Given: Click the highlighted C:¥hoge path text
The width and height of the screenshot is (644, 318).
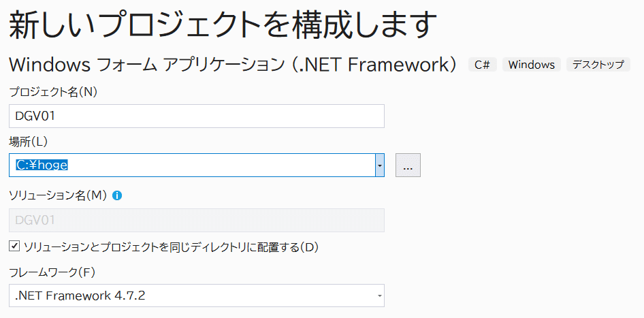Looking at the screenshot, I should coord(42,165).
